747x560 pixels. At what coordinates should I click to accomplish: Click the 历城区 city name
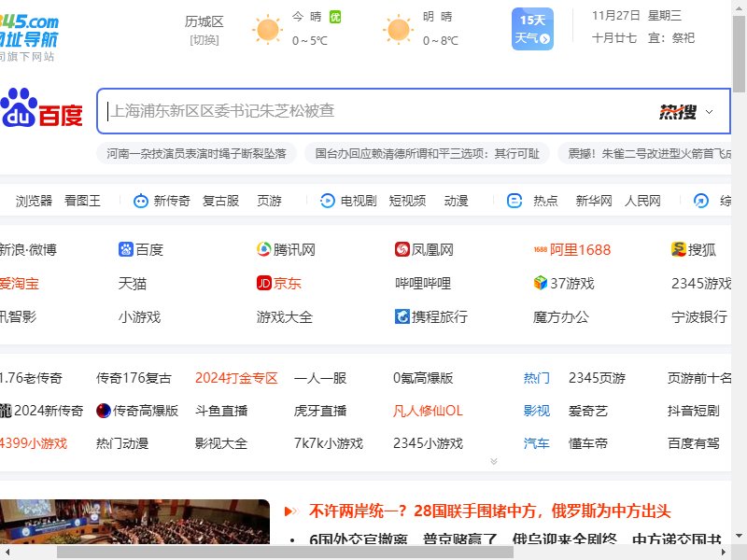pyautogui.click(x=204, y=21)
